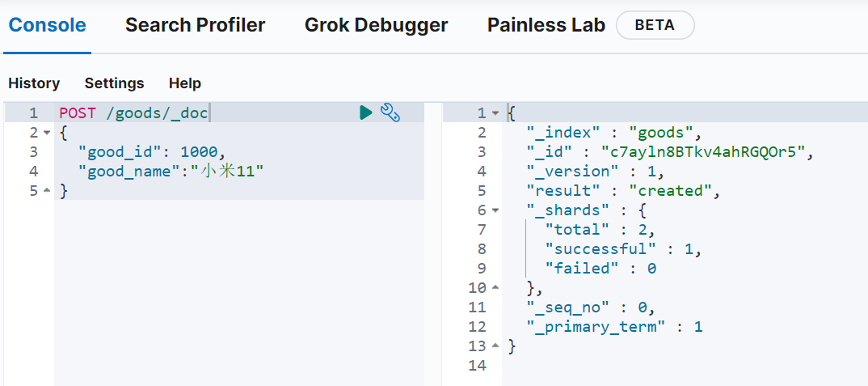Viewport: 868px width, 386px height.
Task: Collapse the response root object at line 1
Action: point(495,113)
